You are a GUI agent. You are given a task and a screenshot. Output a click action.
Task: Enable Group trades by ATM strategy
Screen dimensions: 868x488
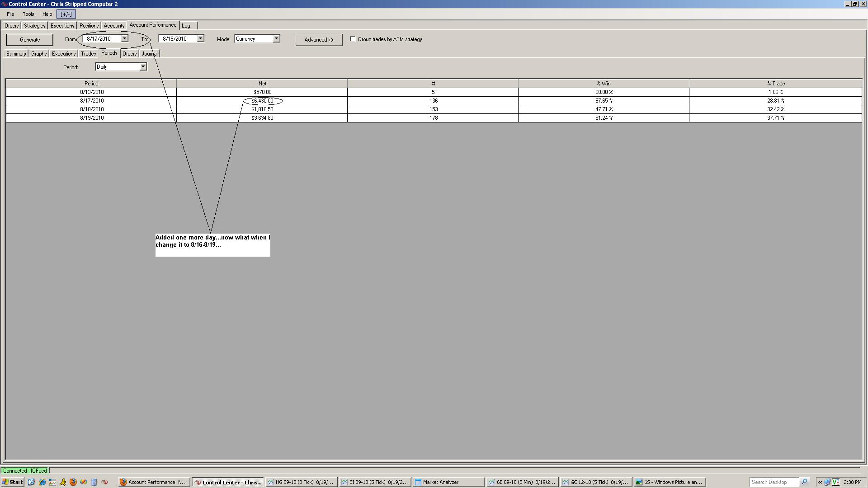tap(353, 39)
